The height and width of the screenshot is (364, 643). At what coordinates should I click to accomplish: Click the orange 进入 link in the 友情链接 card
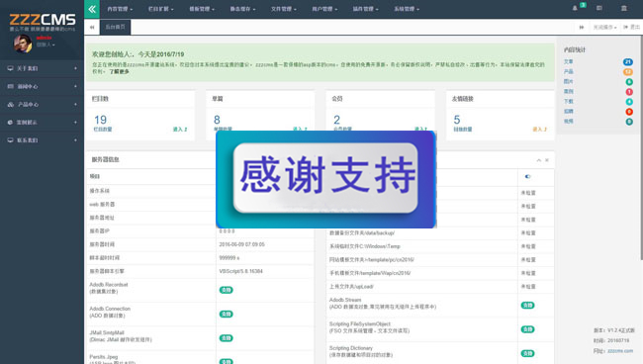[540, 130]
